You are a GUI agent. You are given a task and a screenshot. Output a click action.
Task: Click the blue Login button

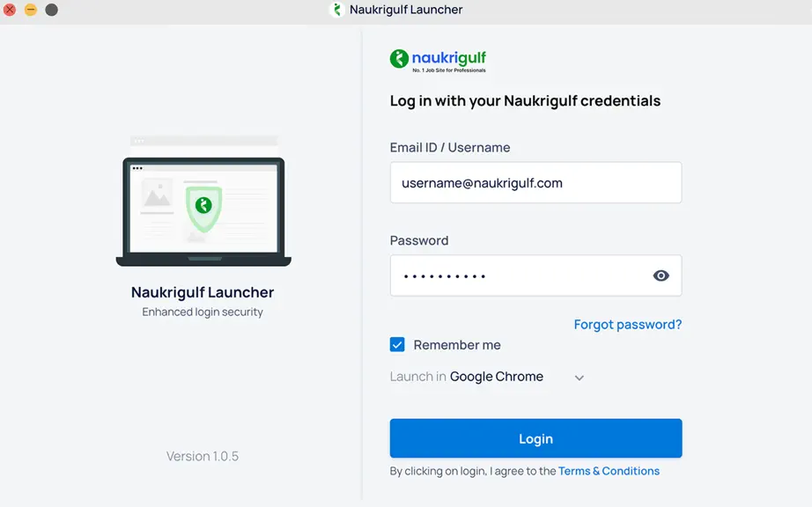point(536,438)
